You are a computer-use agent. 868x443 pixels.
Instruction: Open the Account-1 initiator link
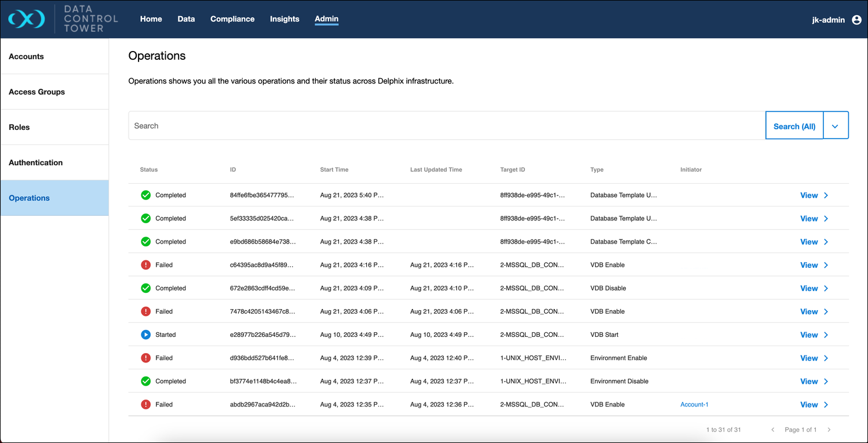(694, 405)
